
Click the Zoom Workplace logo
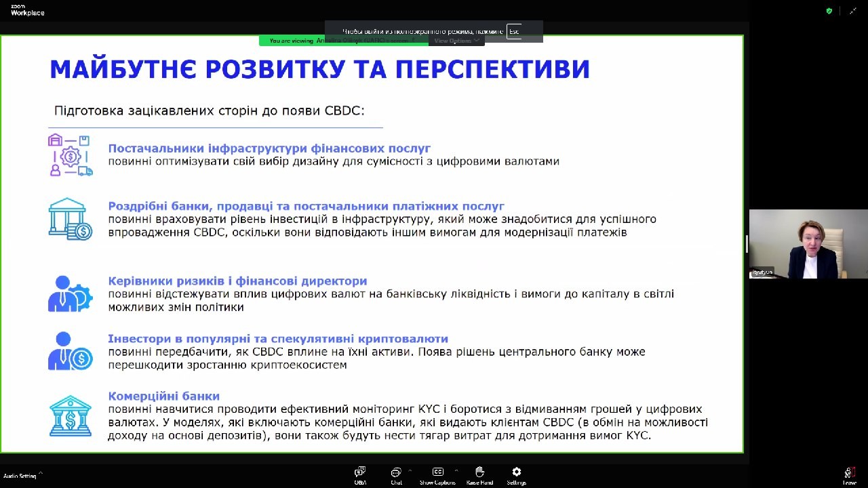[27, 10]
